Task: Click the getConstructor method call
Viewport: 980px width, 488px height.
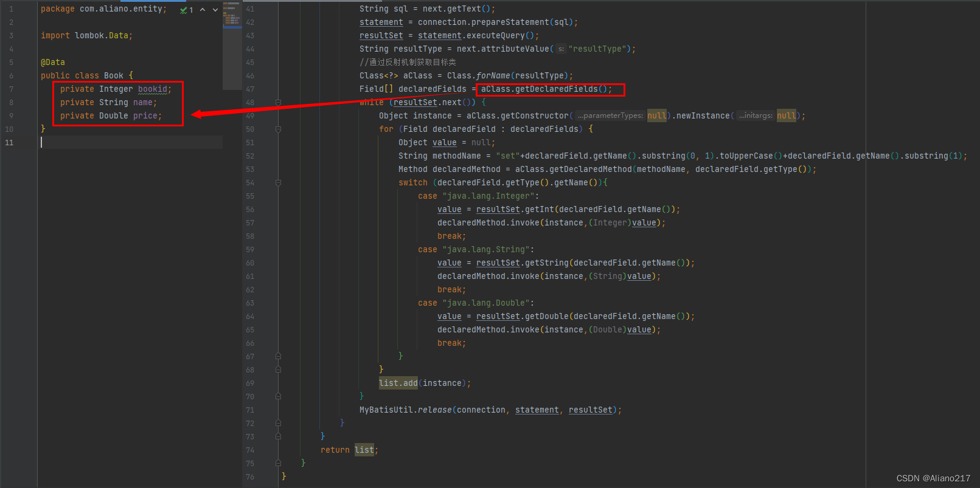Action: pyautogui.click(x=535, y=115)
